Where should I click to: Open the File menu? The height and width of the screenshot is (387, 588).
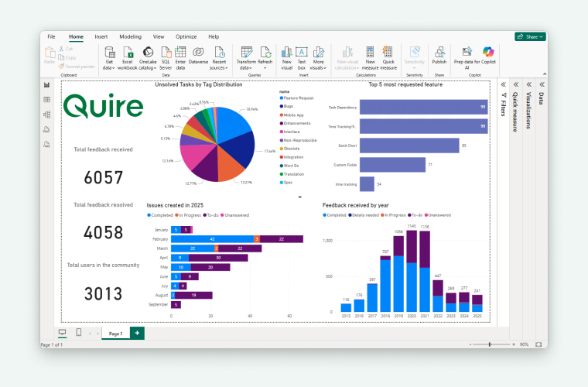coord(51,36)
